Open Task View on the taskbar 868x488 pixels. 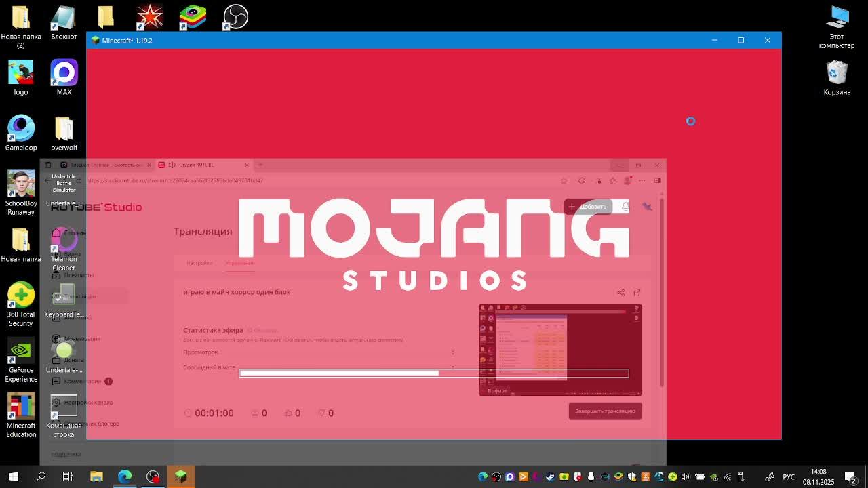(x=68, y=476)
